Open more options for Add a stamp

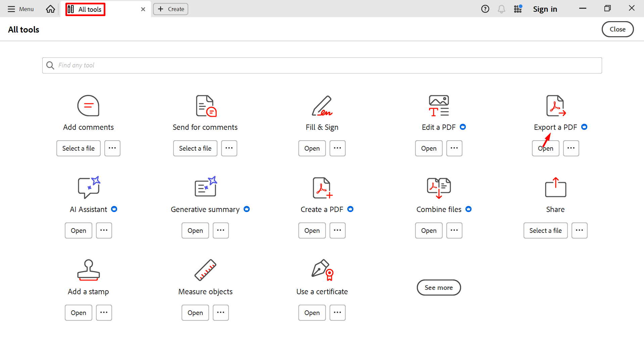point(104,313)
